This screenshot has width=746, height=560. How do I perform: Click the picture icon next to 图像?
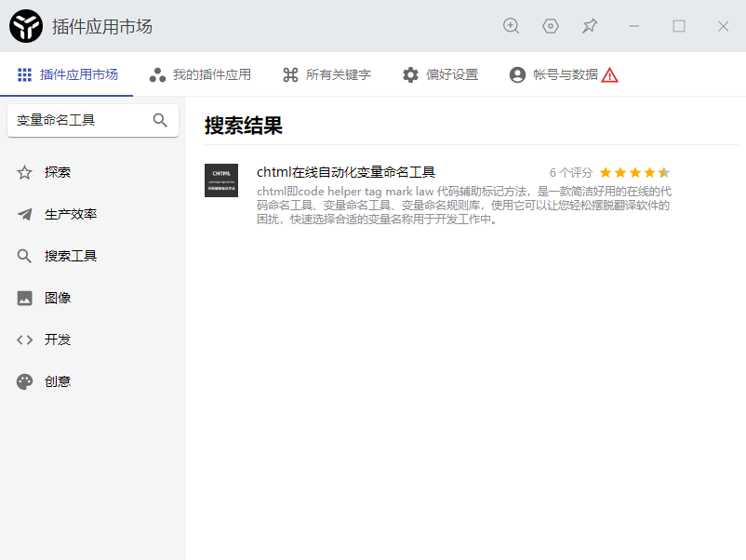(x=24, y=298)
